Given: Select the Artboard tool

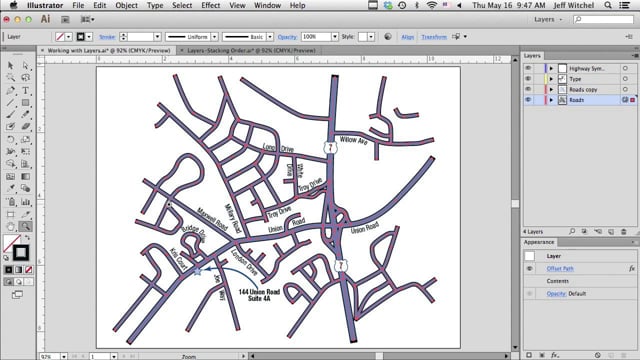Looking at the screenshot, I should [10, 214].
